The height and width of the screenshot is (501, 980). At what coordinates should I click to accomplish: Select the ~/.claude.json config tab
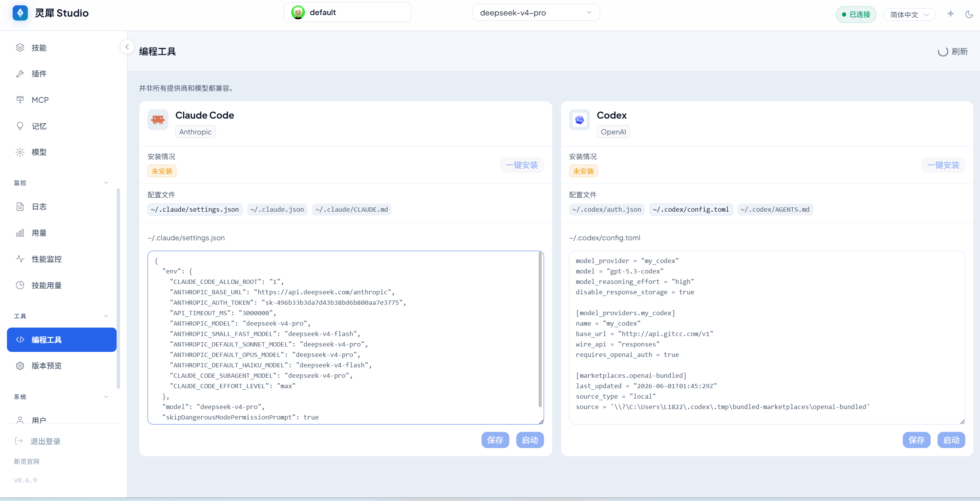pyautogui.click(x=277, y=209)
